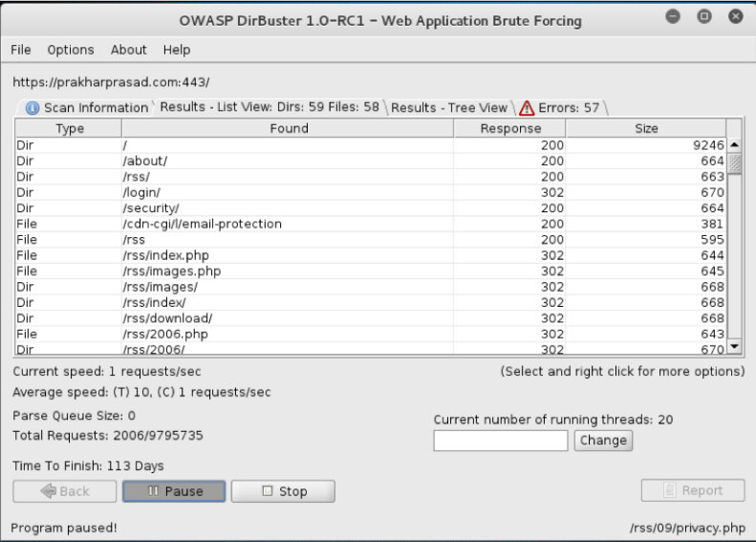Switch to Results - Tree View tab
Viewport: 756px width, 542px height.
[449, 107]
